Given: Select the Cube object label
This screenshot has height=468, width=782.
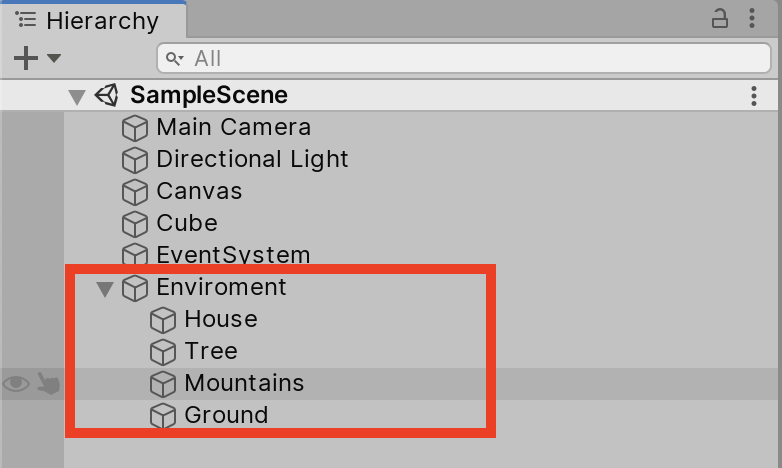Looking at the screenshot, I should [187, 223].
